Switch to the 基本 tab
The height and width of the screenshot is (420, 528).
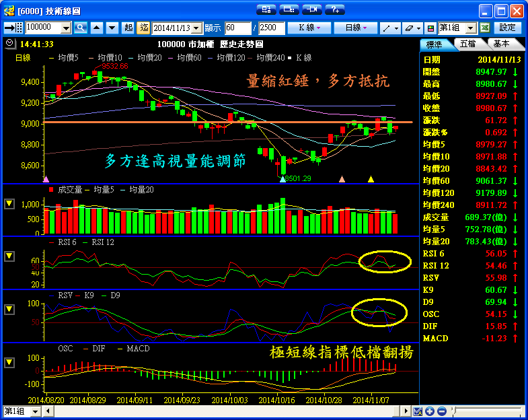502,43
